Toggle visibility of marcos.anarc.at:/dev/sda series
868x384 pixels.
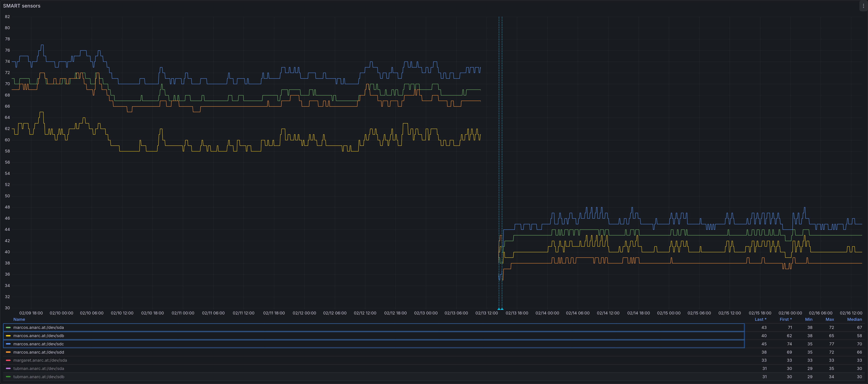point(38,327)
